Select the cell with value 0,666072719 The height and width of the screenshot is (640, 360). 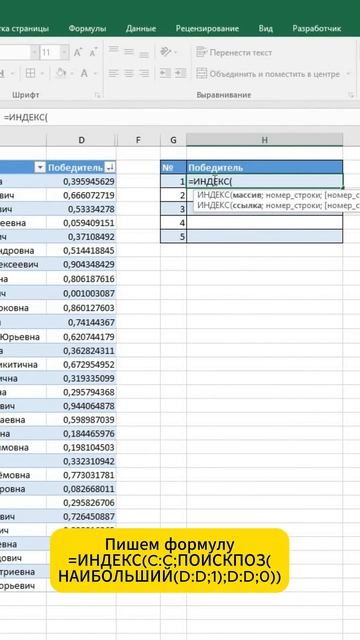click(x=81, y=196)
